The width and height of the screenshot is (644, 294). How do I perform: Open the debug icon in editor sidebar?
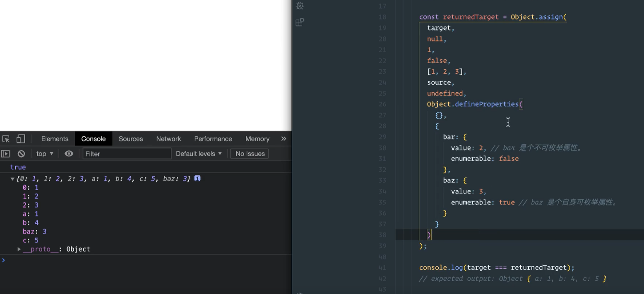(x=300, y=6)
